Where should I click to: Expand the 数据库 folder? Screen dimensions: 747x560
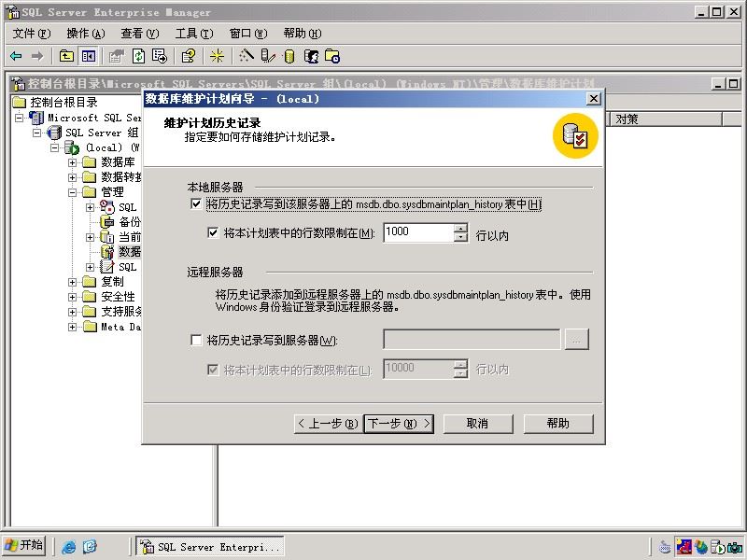[x=72, y=162]
